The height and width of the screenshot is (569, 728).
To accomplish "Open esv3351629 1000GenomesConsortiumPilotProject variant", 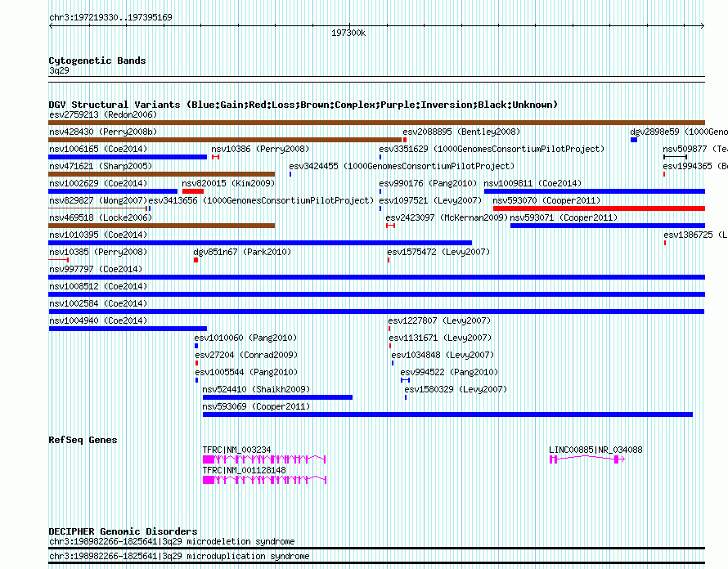I will click(492, 149).
